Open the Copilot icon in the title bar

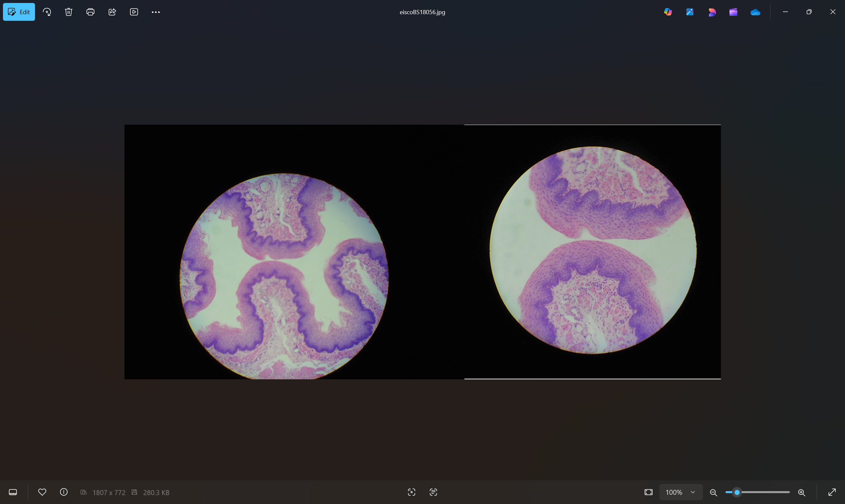click(668, 12)
